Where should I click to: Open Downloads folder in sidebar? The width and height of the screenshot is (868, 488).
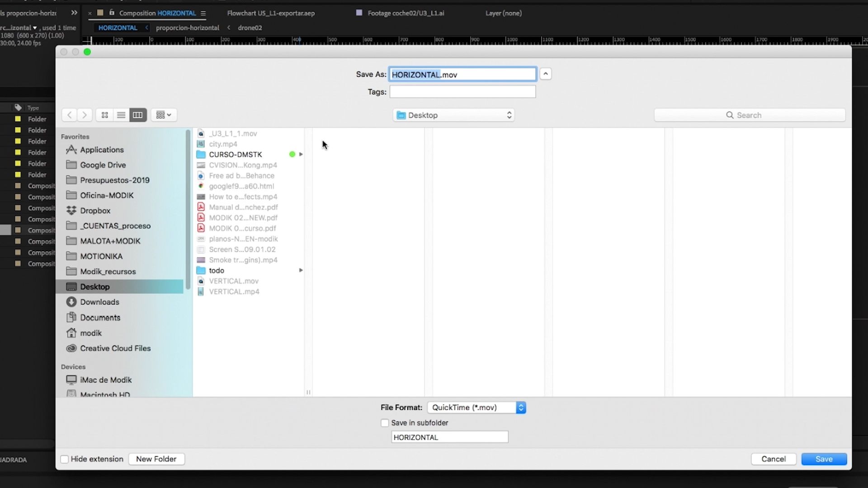pyautogui.click(x=99, y=302)
